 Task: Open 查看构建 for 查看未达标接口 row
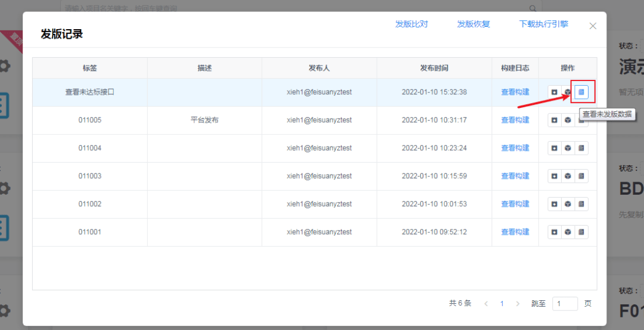515,92
